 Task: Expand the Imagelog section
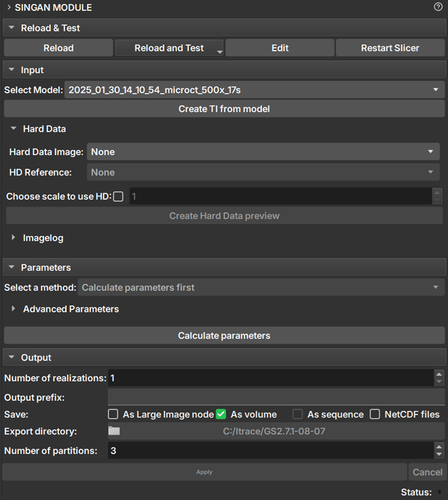coord(14,238)
